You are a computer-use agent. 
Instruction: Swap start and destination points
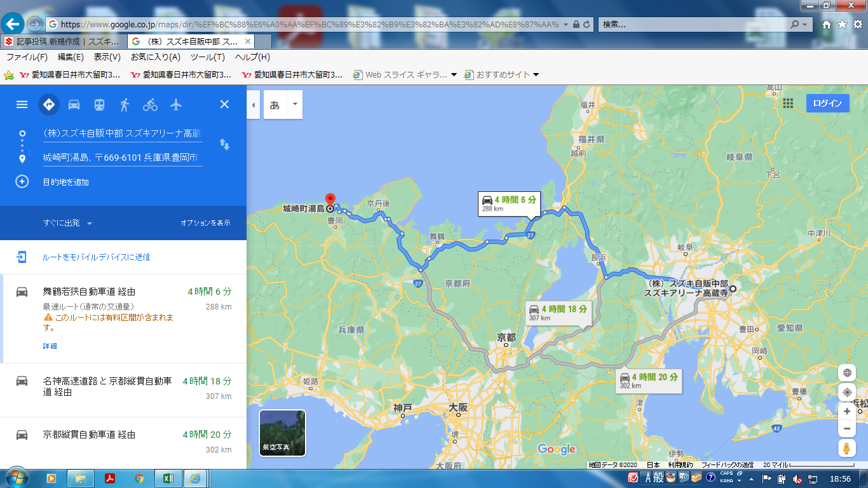click(x=224, y=144)
